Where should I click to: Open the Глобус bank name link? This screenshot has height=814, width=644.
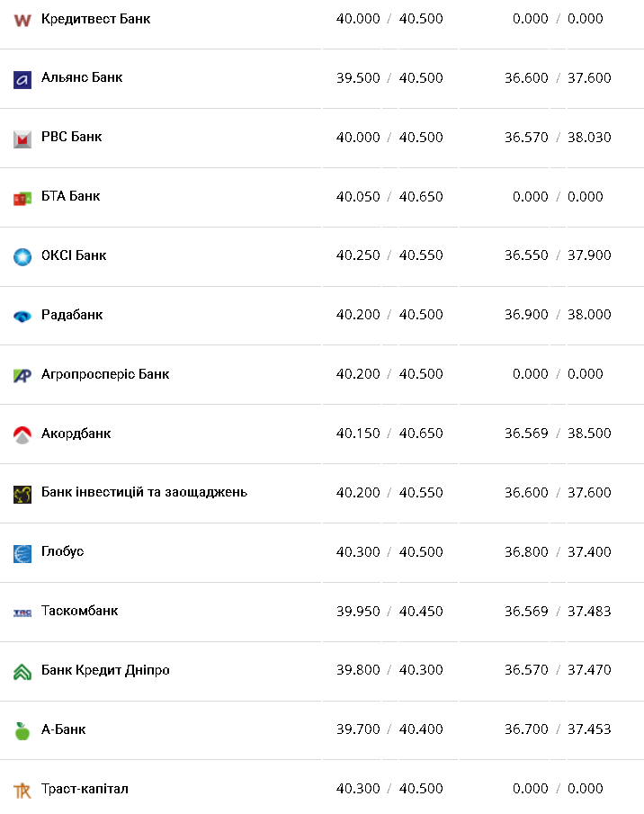[x=62, y=551]
